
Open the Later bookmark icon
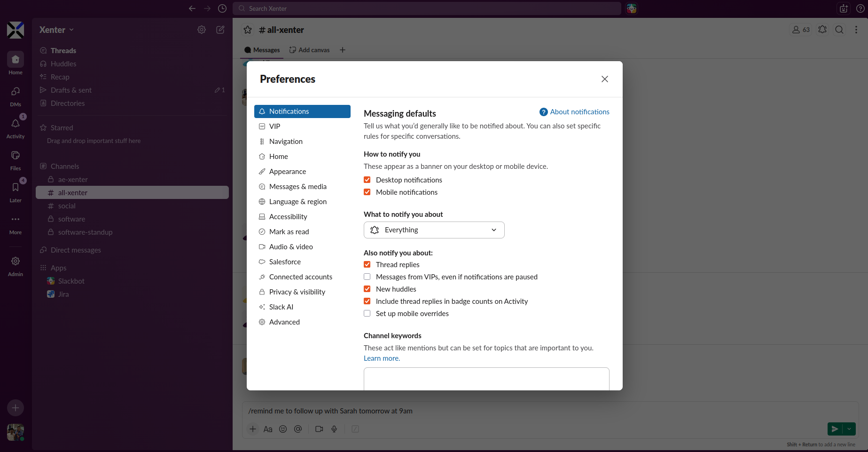[x=16, y=188]
